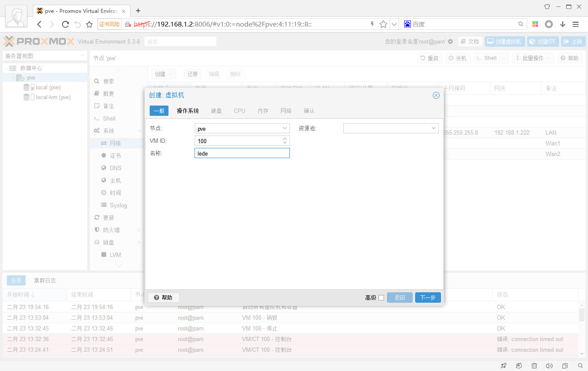This screenshot has height=371, width=588.
Task: Select Datacenter (数据中心) in tree
Action: coord(31,68)
